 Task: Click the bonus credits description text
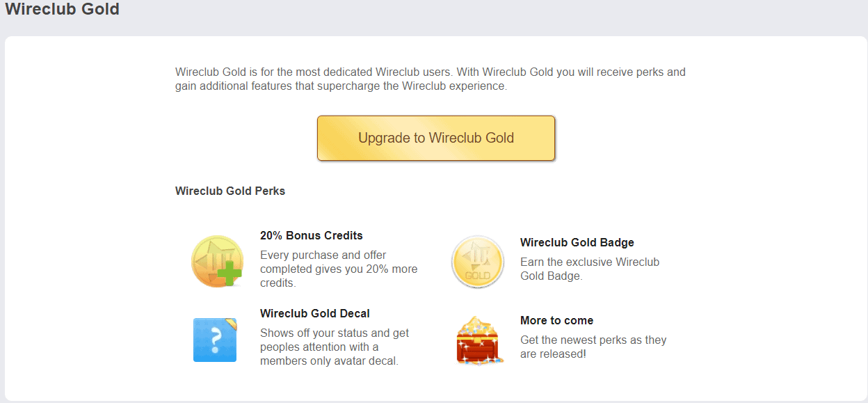pos(339,269)
